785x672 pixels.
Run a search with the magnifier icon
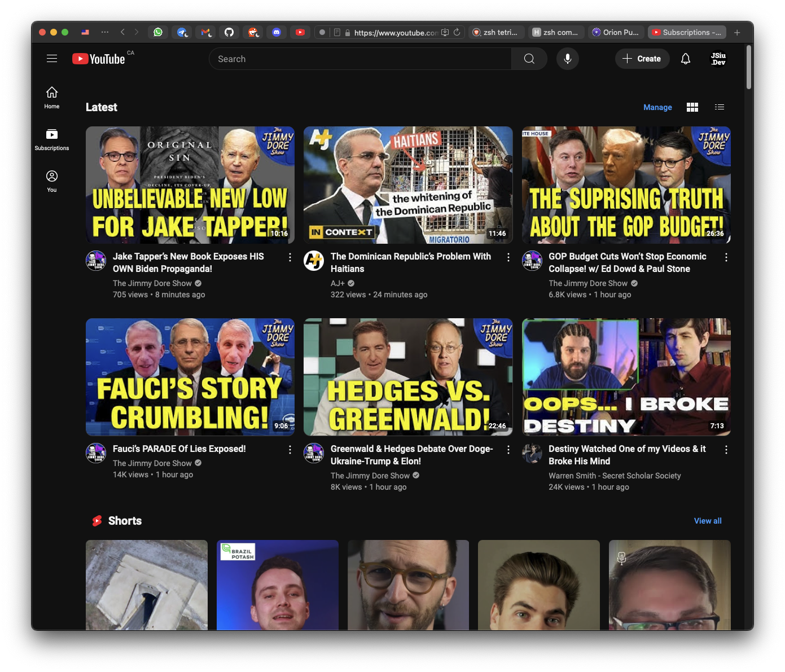coord(529,58)
